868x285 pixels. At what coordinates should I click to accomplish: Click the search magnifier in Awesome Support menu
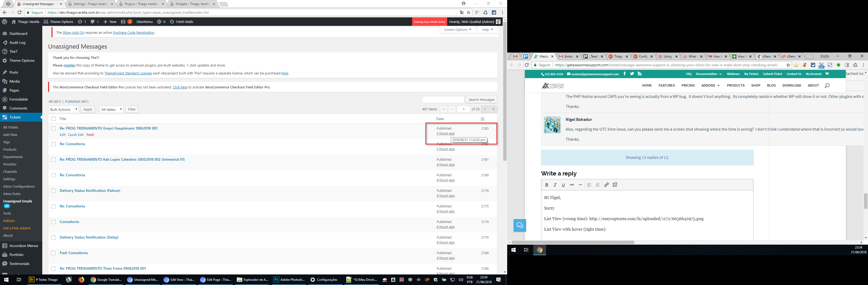[827, 85]
